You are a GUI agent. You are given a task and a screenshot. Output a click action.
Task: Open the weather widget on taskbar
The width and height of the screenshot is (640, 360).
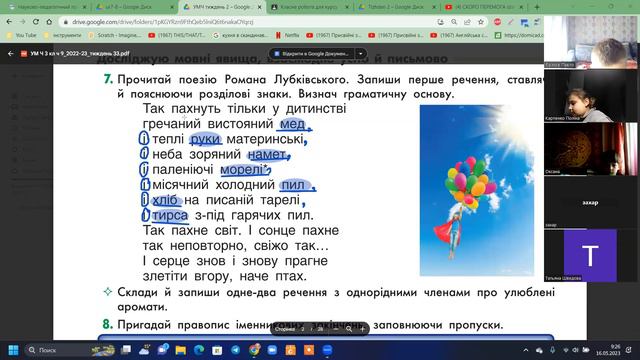[x=144, y=350]
